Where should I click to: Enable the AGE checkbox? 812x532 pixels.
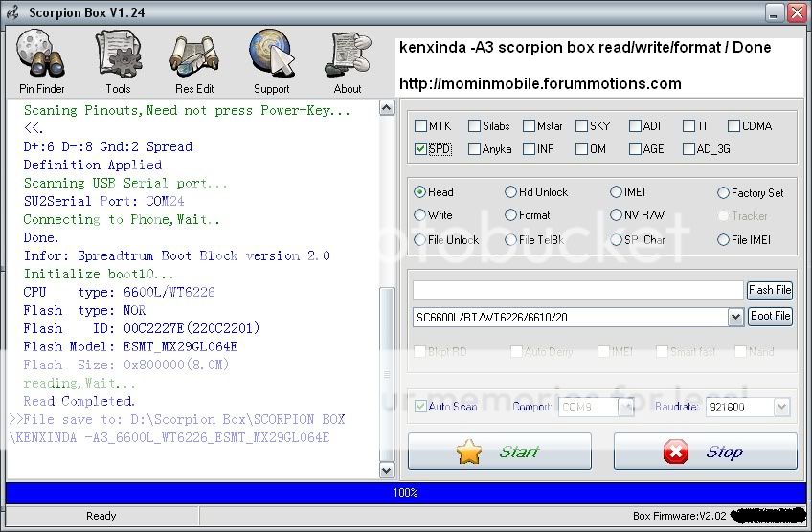coord(635,149)
